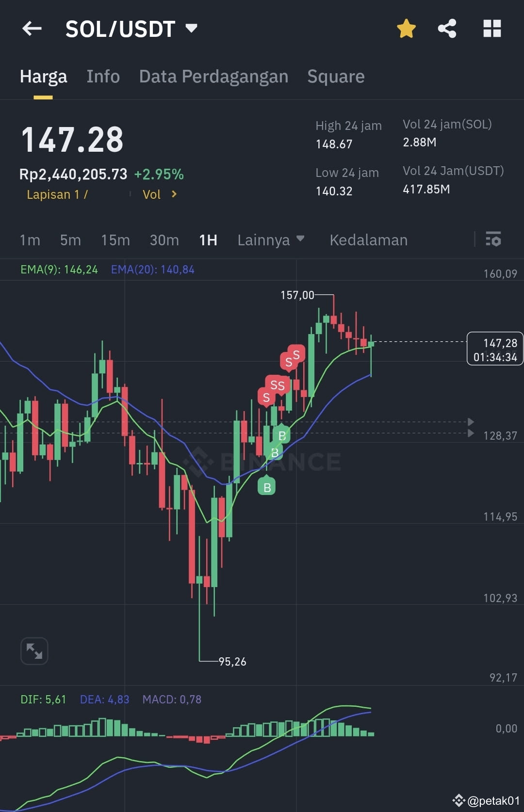This screenshot has width=524, height=812.
Task: Open the Vol indicator chevron
Action: (x=173, y=194)
